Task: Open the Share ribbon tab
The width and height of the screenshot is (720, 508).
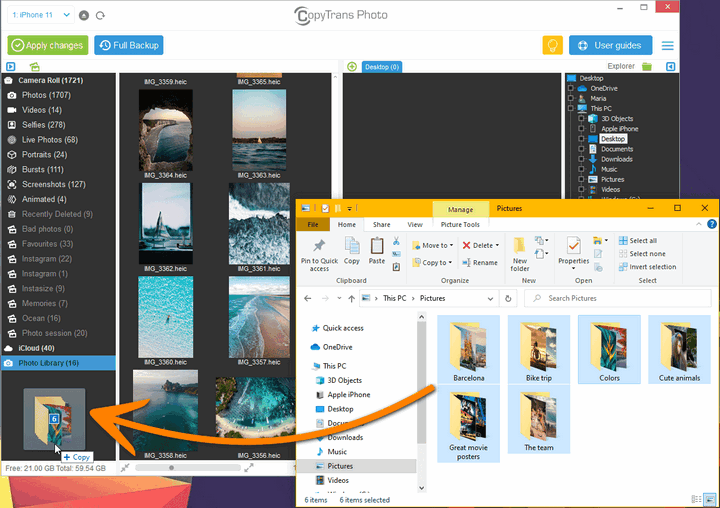Action: (x=382, y=225)
